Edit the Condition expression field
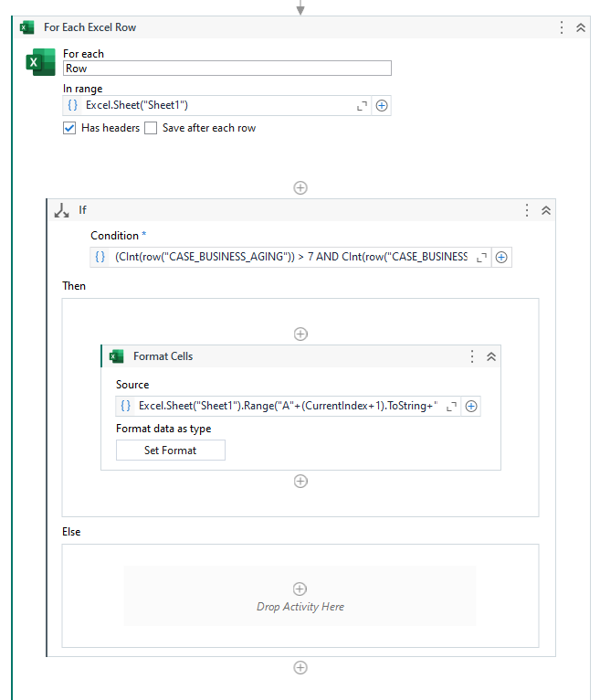This screenshot has width=600, height=700. tap(290, 257)
